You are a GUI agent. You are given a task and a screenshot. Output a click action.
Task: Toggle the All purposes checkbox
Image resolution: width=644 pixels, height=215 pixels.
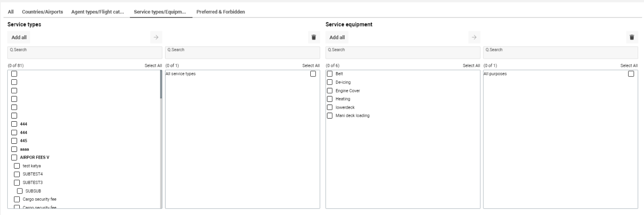[631, 74]
